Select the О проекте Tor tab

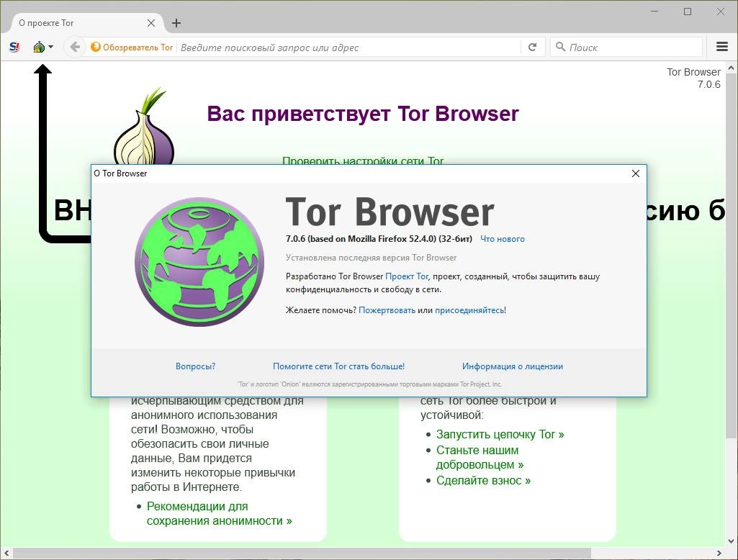pyautogui.click(x=85, y=23)
